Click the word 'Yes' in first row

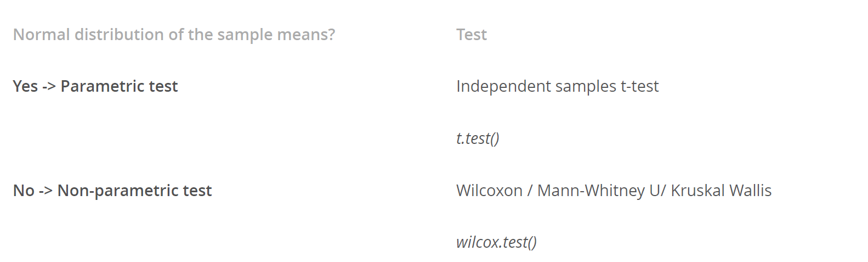[x=25, y=86]
